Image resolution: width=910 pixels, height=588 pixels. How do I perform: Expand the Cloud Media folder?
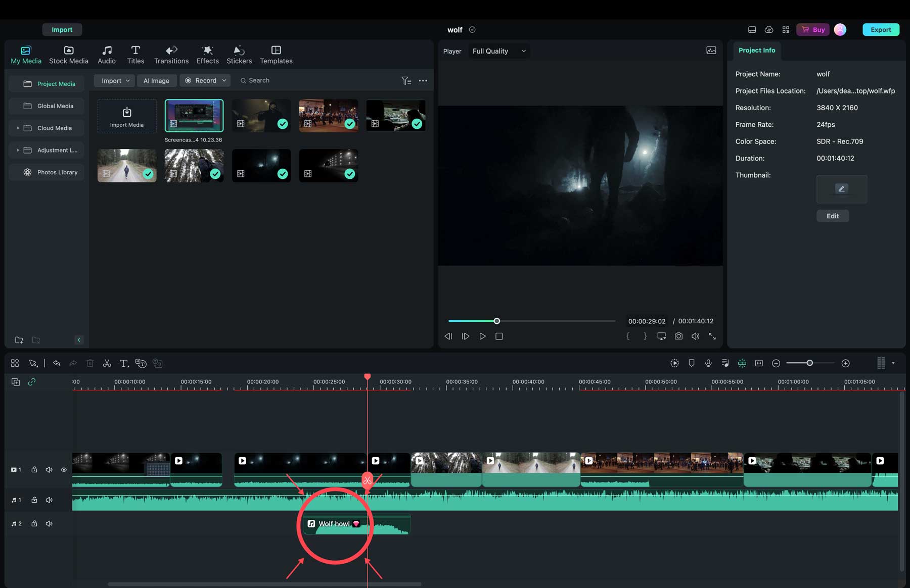(18, 128)
